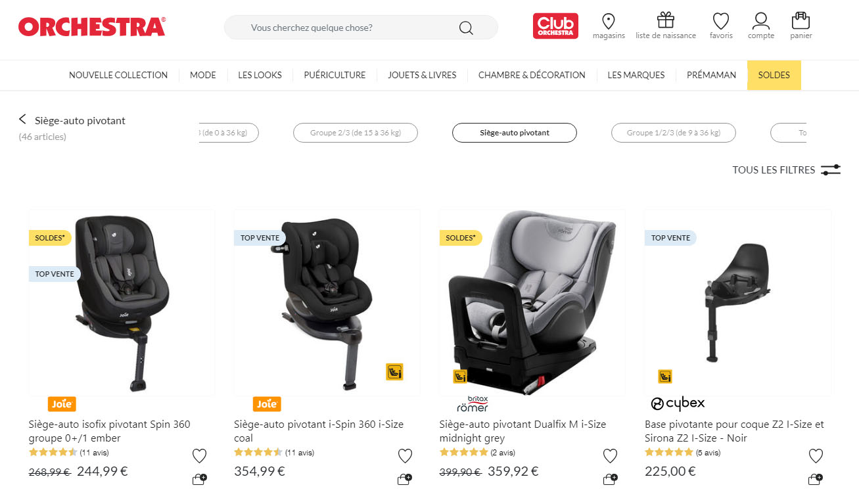Open the SOLDES menu tab
This screenshot has width=859, height=504.
click(x=774, y=75)
